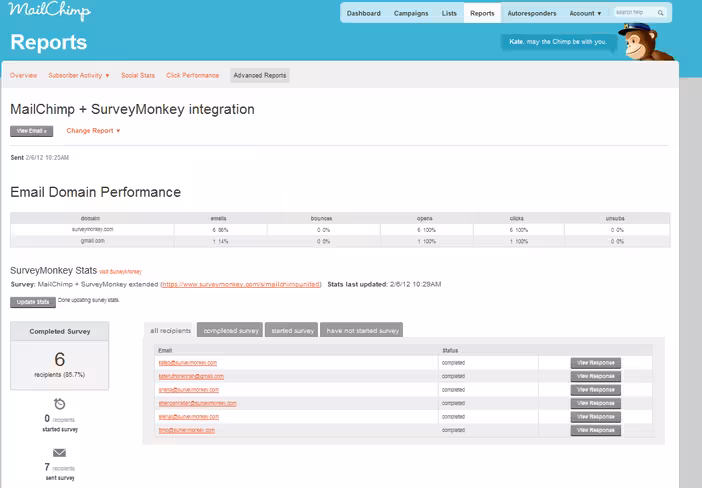
Task: View Response for timo@surveymonkey.com
Action: click(x=595, y=430)
